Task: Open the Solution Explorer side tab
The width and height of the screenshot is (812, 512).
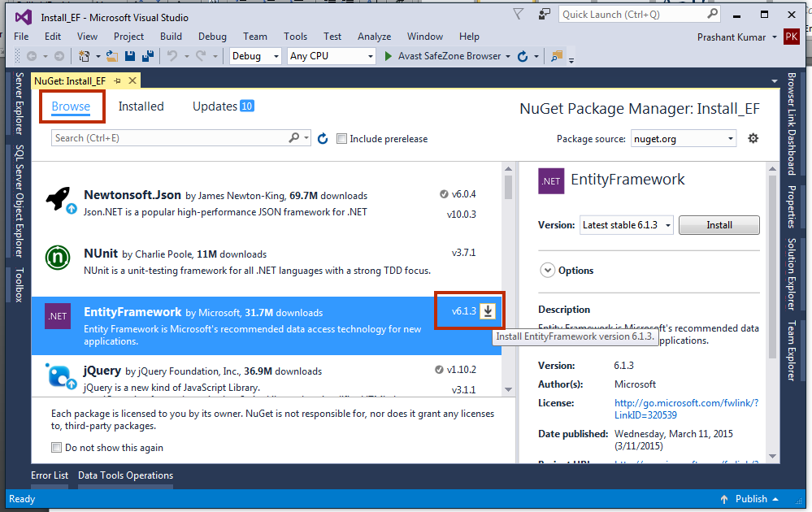Action: [792, 274]
